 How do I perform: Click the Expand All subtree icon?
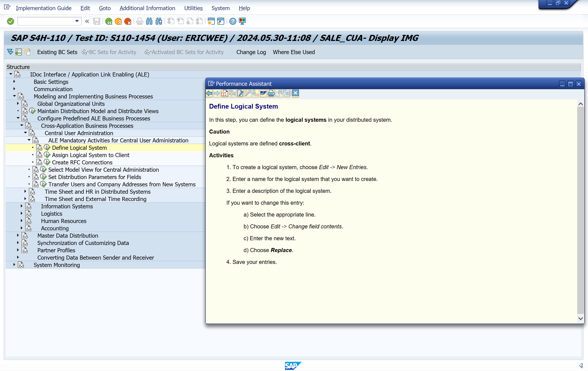click(x=10, y=52)
